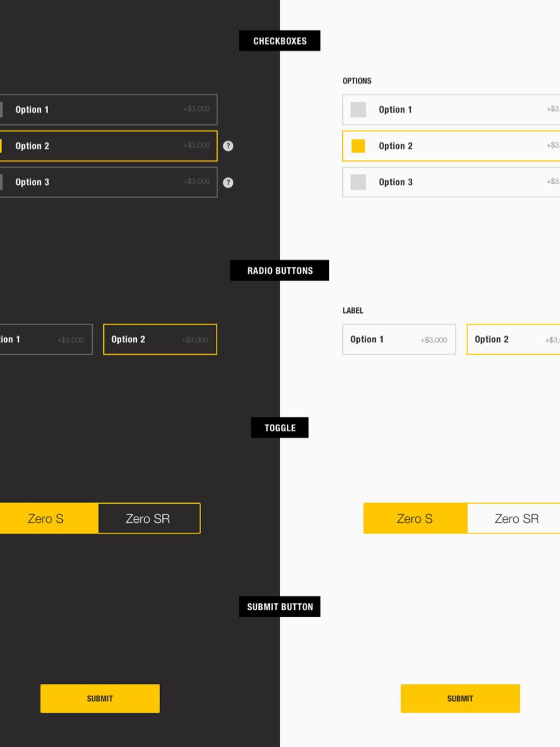The height and width of the screenshot is (747, 560).
Task: Click the RADIO BUTTONS section label
Action: (x=279, y=270)
